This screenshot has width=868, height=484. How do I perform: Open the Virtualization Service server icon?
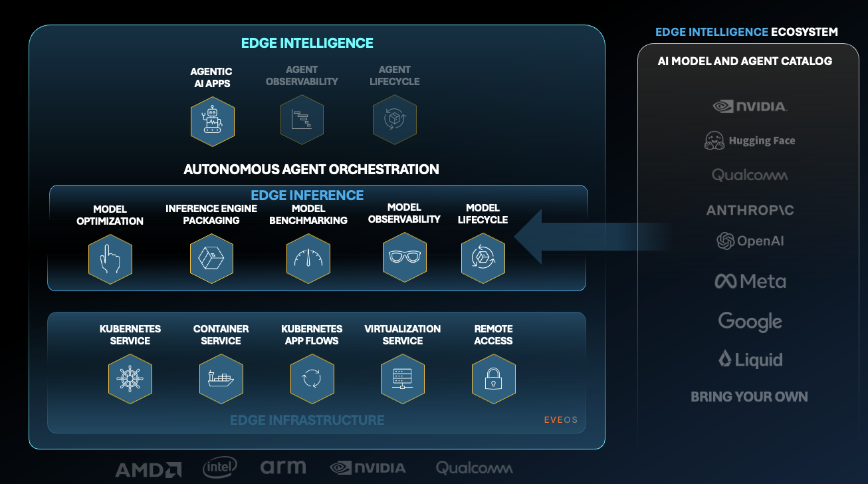coord(403,379)
